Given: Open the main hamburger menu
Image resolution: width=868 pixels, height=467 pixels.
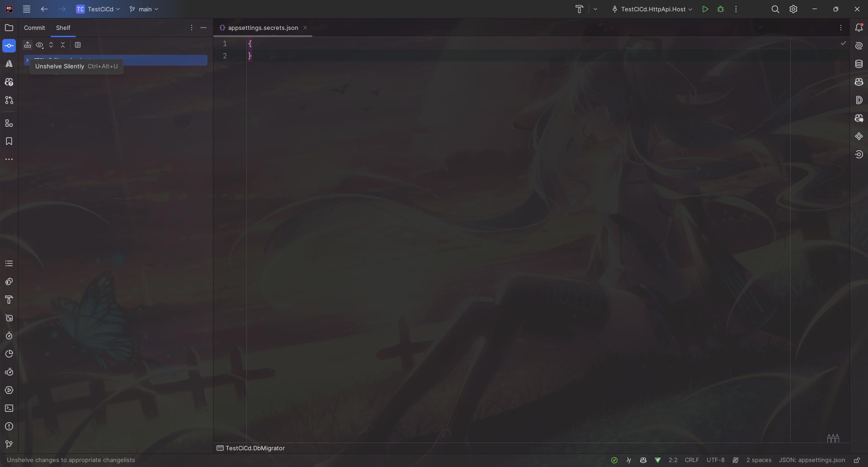Looking at the screenshot, I should [x=26, y=9].
